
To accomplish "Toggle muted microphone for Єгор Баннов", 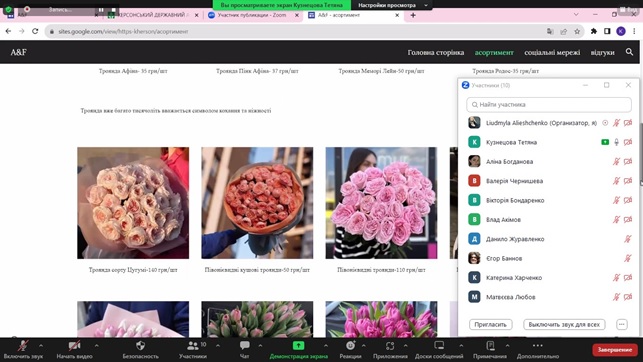I will [x=627, y=258].
